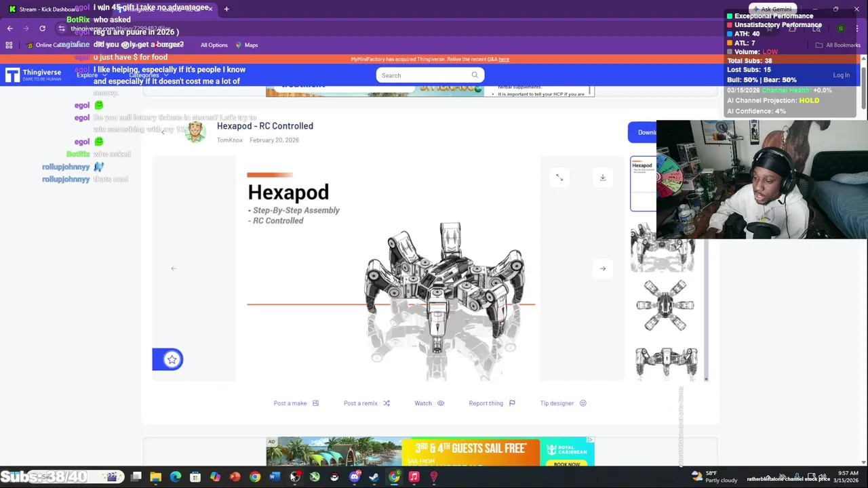
Task: Click Report thing
Action: pos(492,403)
